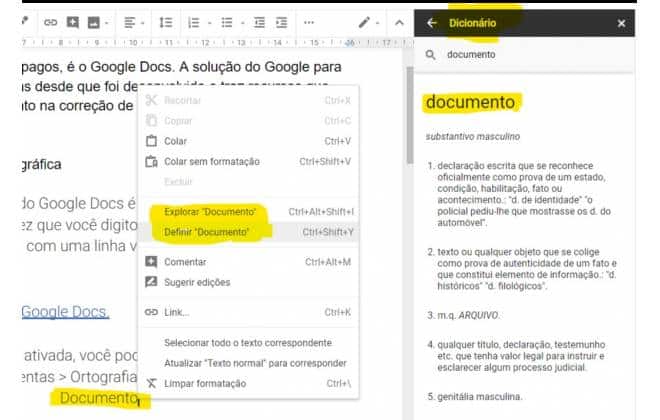The height and width of the screenshot is (420, 660).
Task: Open the insert image dropdown arrow
Action: click(106, 23)
